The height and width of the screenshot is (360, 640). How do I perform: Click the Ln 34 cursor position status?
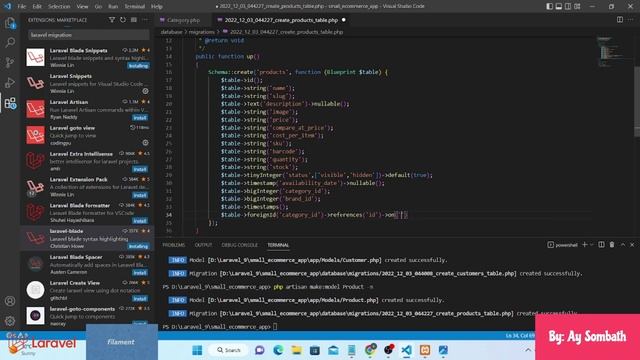[520, 336]
